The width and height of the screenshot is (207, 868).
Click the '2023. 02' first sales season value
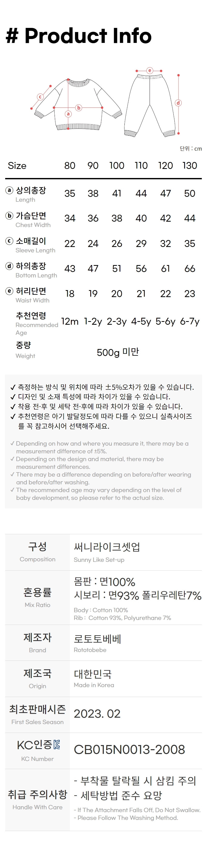point(97,713)
